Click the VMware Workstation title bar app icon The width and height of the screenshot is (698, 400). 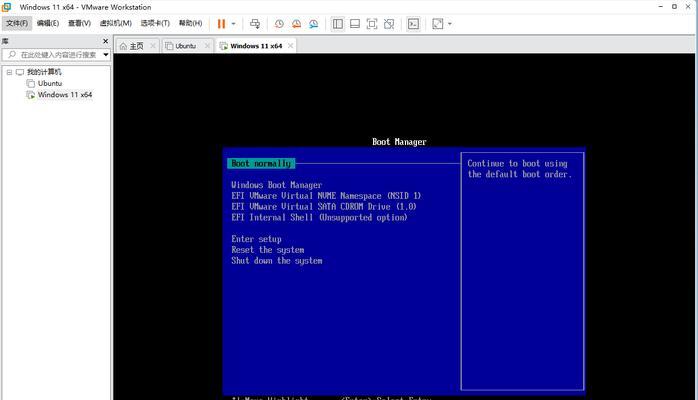(x=7, y=7)
